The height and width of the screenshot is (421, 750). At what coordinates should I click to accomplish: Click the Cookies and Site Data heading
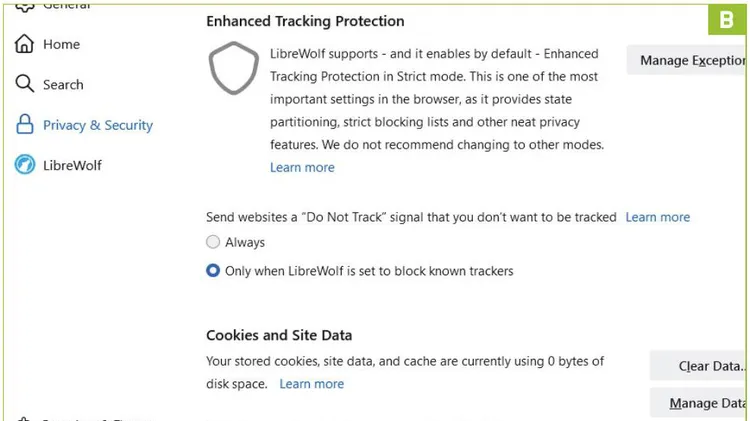click(279, 335)
